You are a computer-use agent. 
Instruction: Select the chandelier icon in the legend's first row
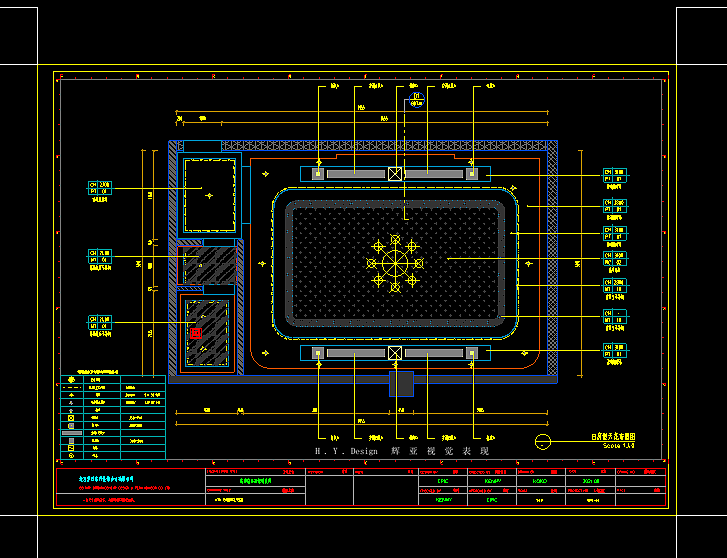tap(71, 379)
